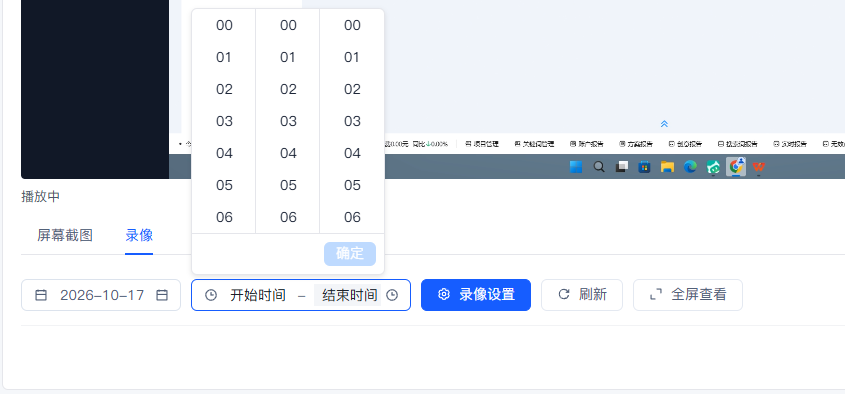Image resolution: width=845 pixels, height=394 pixels.
Task: Click the calendar icon after the date 2026-10-17
Action: 162,295
